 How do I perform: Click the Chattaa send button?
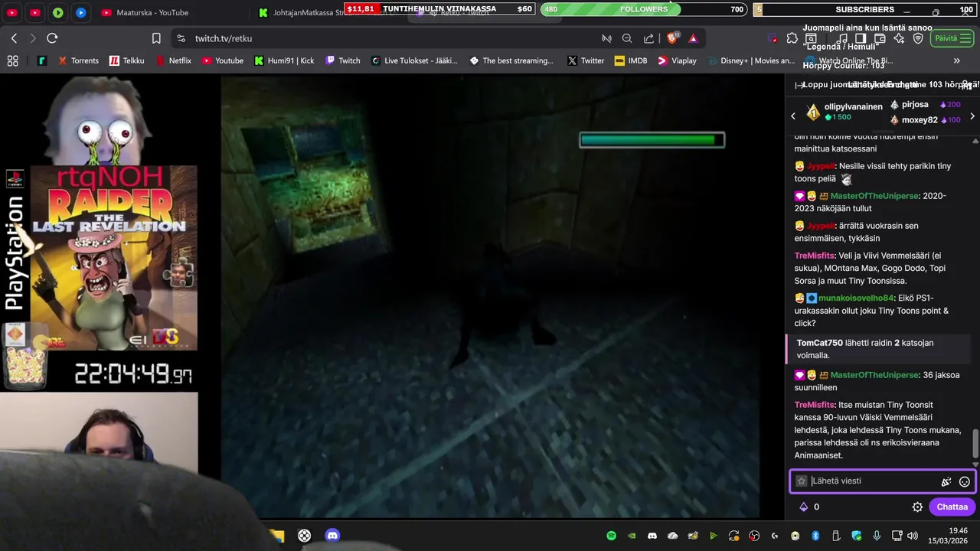952,507
